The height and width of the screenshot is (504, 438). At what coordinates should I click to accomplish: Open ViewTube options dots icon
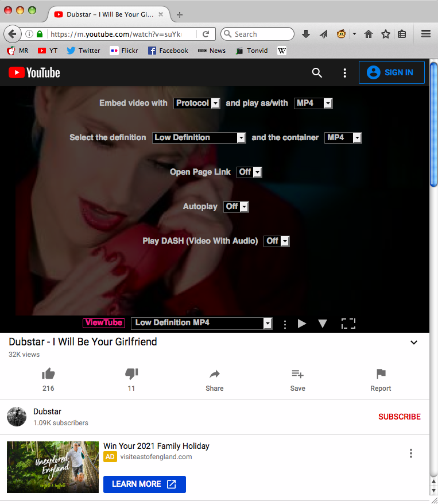285,324
